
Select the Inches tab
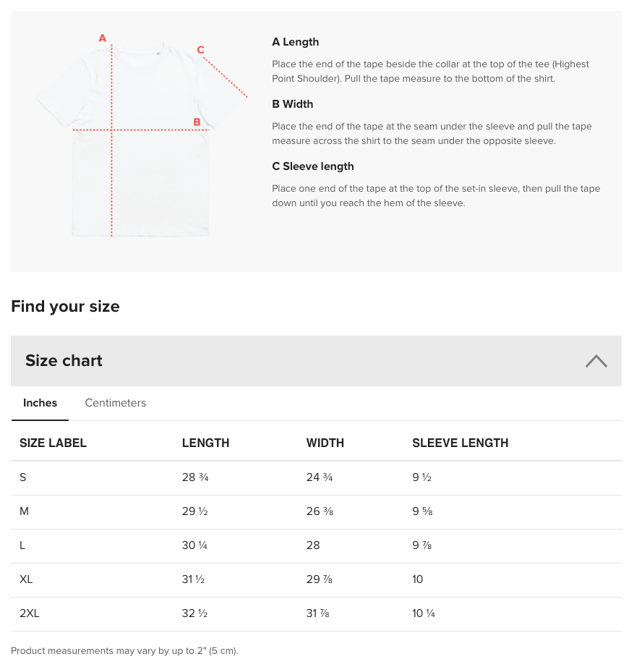(40, 403)
